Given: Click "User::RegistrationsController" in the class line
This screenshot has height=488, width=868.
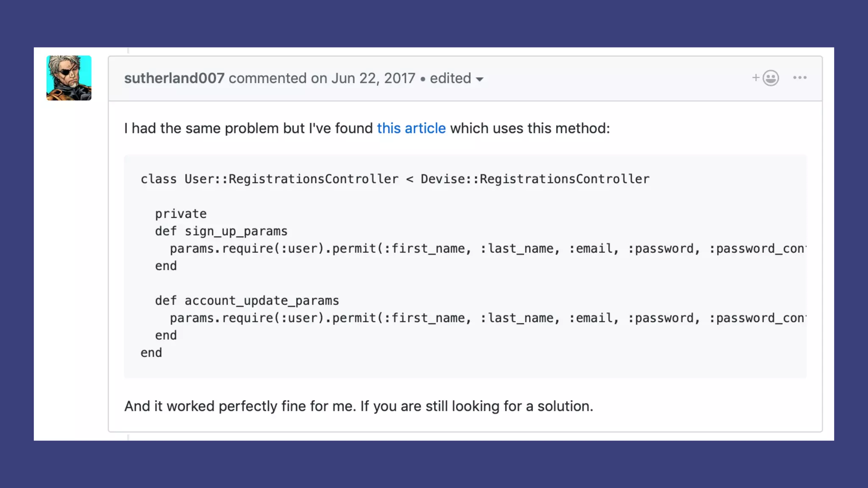Looking at the screenshot, I should click(292, 179).
